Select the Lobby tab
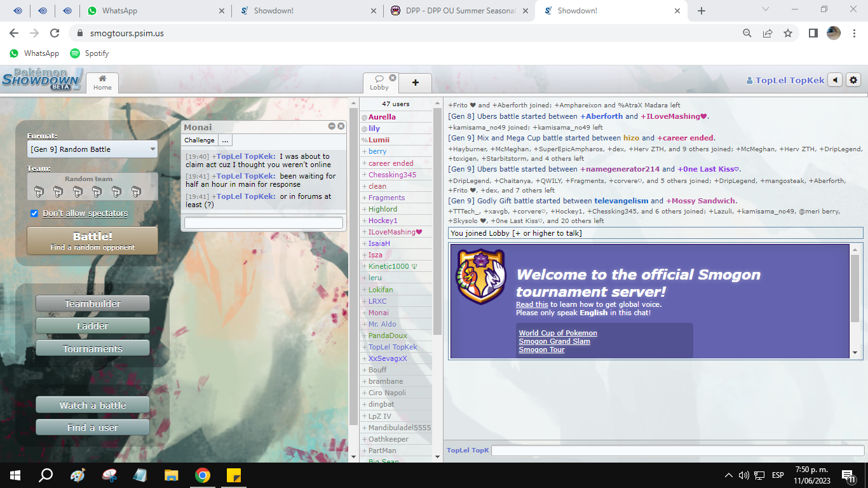 (x=379, y=83)
